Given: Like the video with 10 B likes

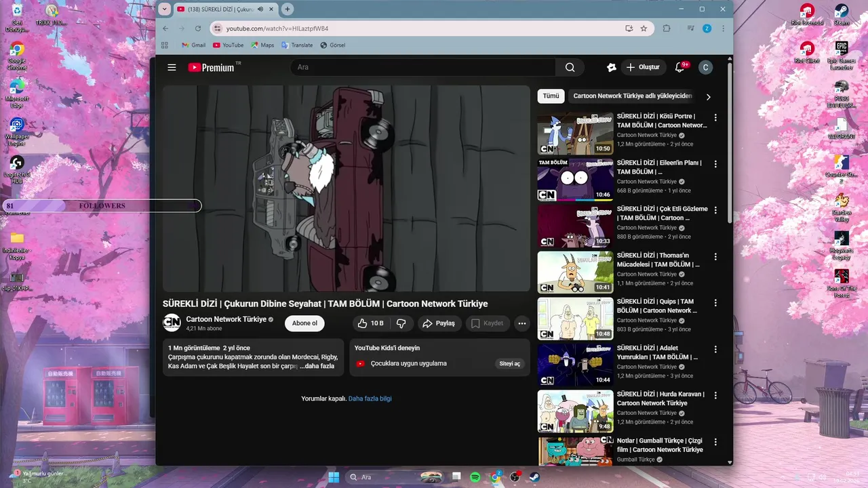Looking at the screenshot, I should tap(370, 323).
